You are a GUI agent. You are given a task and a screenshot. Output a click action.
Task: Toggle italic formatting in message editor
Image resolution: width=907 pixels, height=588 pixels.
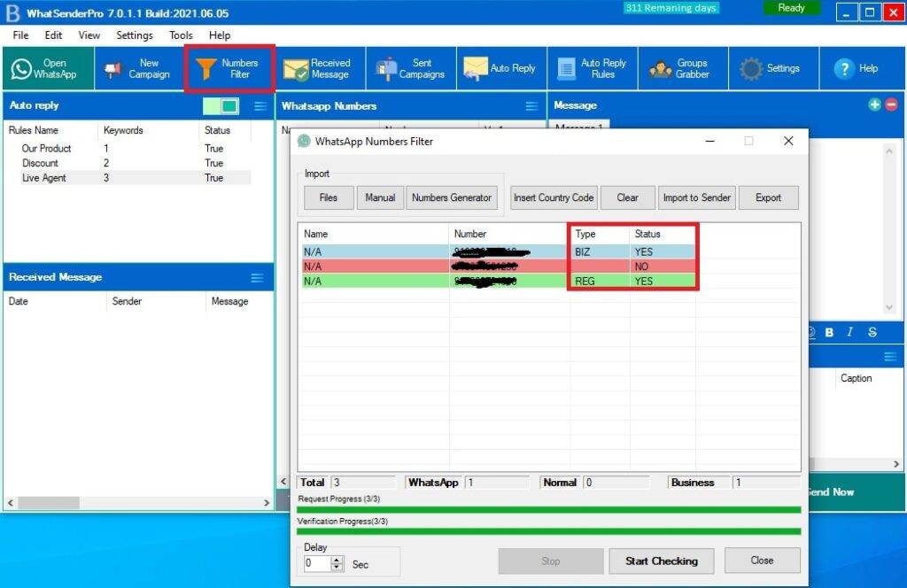[850, 332]
